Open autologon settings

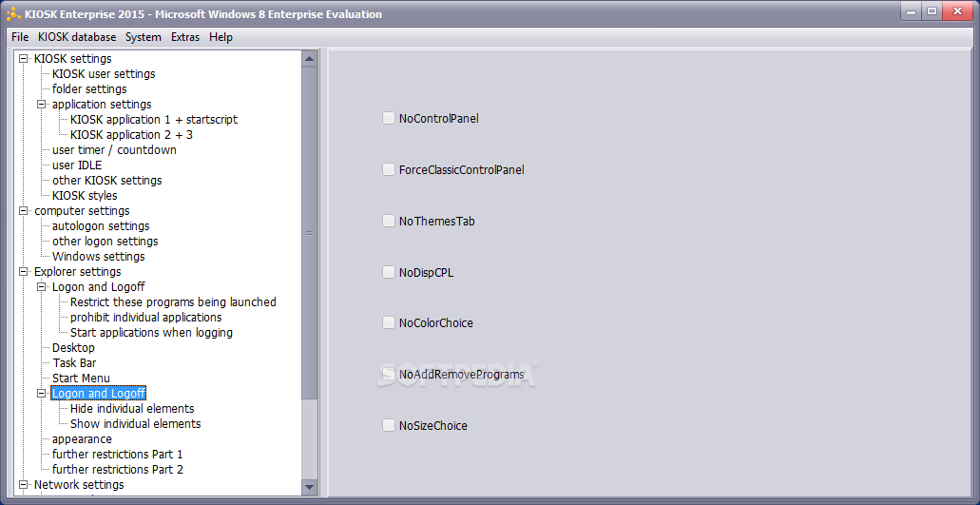[x=101, y=225]
